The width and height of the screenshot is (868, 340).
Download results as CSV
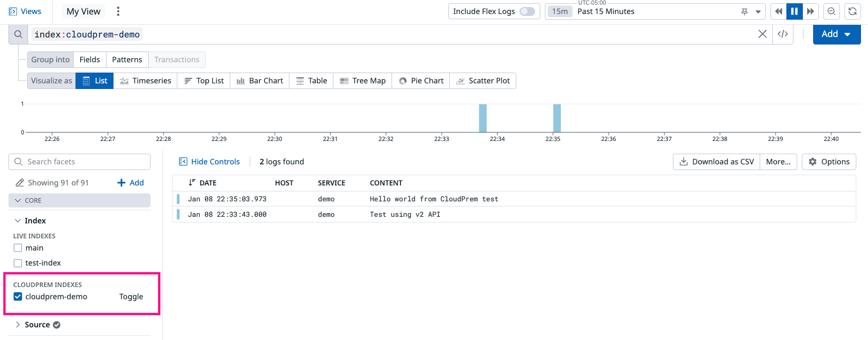(717, 162)
